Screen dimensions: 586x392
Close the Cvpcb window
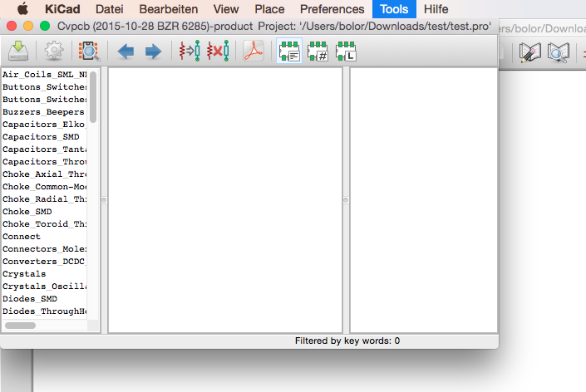12,26
